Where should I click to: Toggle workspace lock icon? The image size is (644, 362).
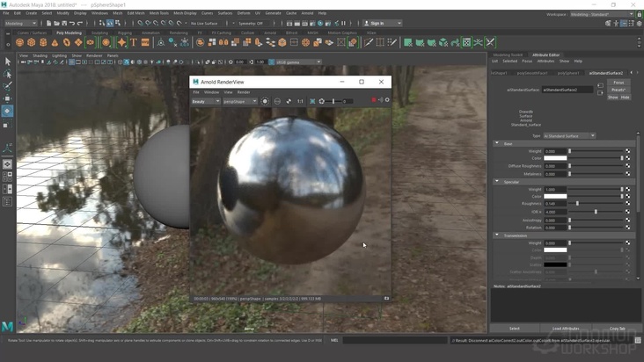click(640, 14)
